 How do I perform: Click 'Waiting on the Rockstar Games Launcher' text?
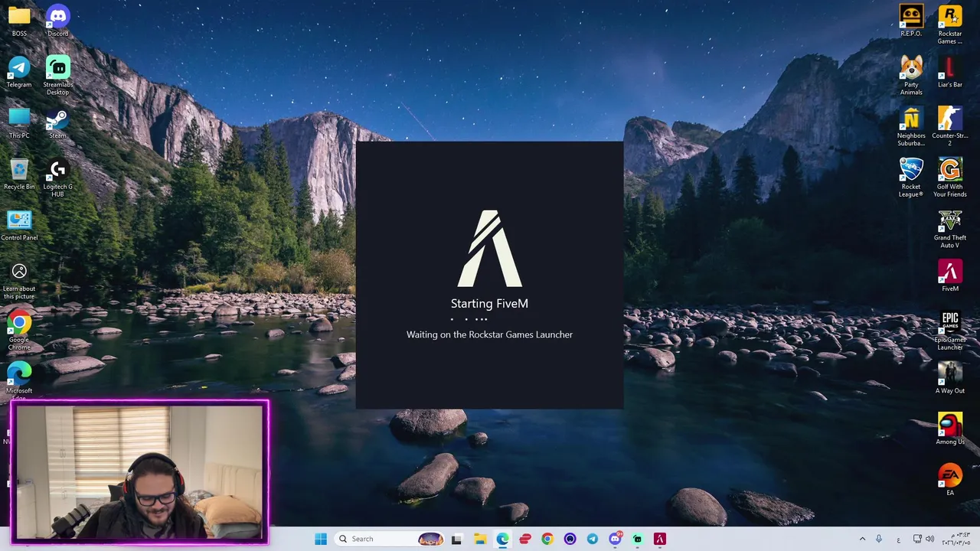pyautogui.click(x=490, y=334)
